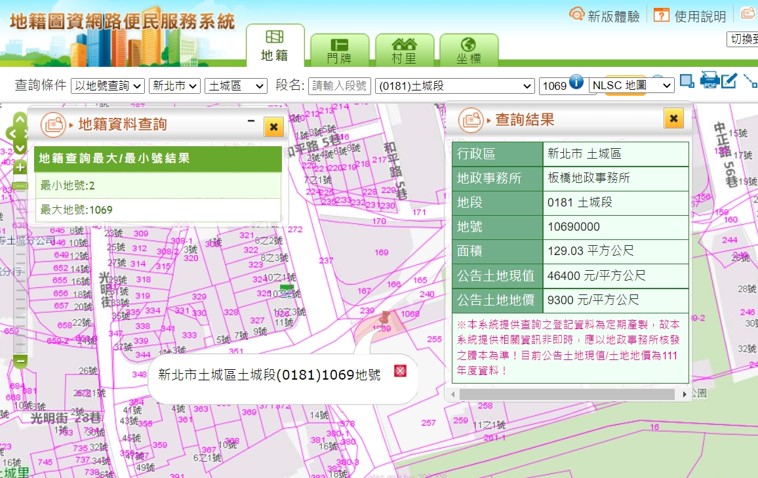
Task: Click the blue info icon beside land number
Action: click(x=577, y=82)
